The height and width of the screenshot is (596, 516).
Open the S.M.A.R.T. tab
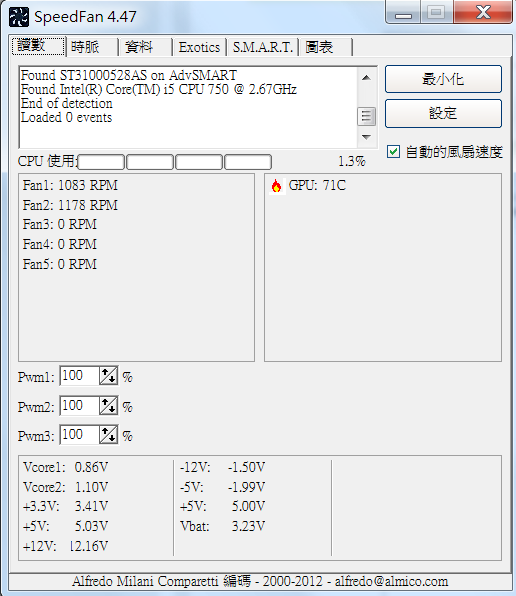pos(263,47)
